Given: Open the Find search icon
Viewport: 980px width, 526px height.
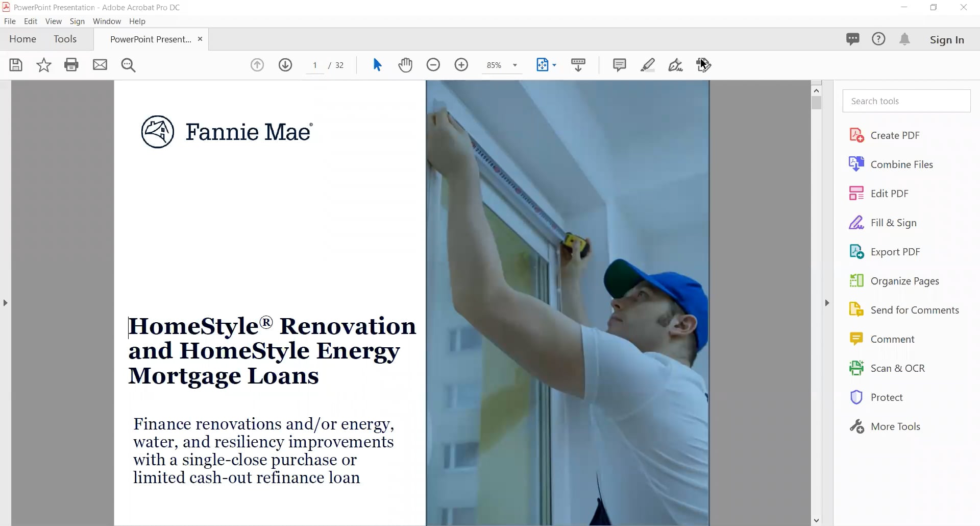Looking at the screenshot, I should coord(128,65).
